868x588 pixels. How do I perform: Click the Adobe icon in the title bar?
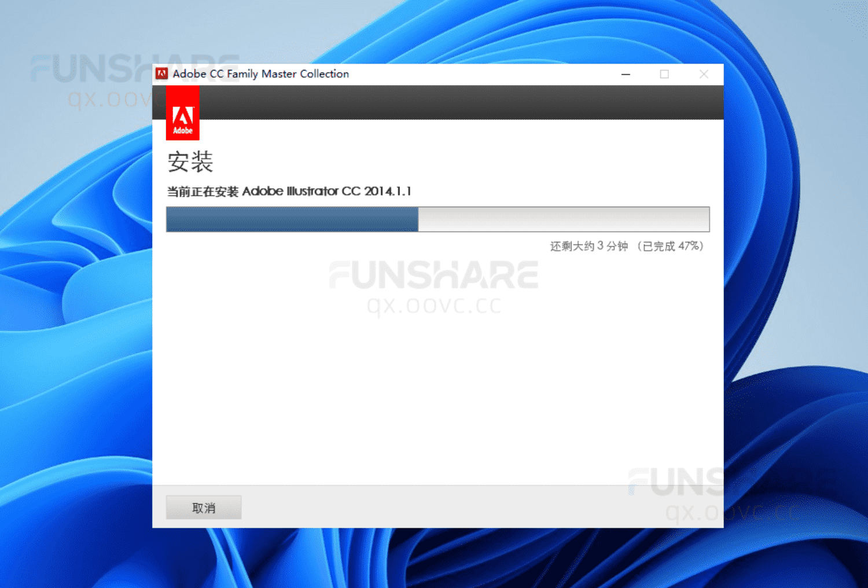pyautogui.click(x=162, y=73)
